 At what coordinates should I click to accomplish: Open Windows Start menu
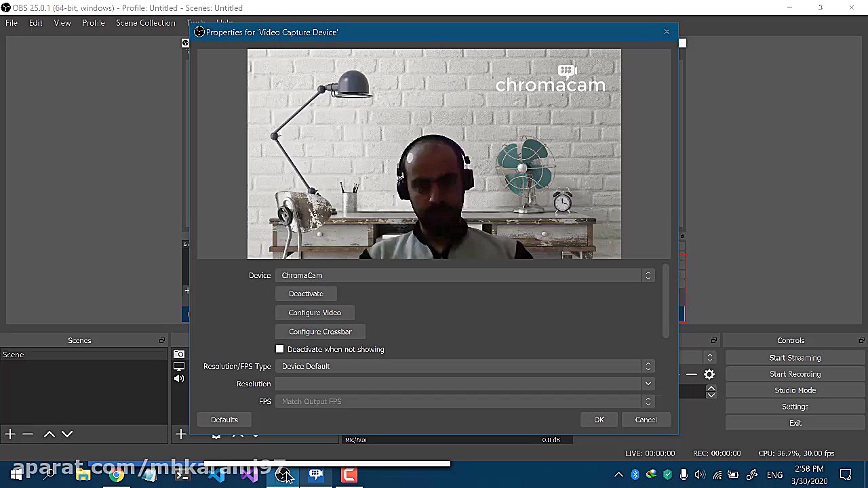point(16,474)
